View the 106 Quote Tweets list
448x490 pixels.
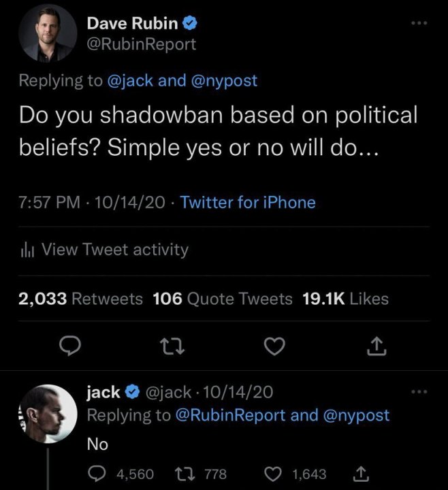223,298
